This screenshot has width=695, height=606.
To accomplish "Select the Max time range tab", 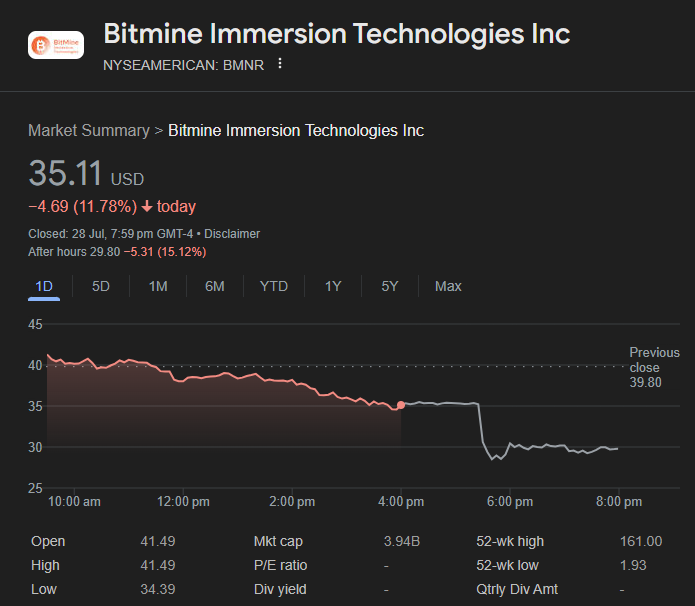I will point(448,286).
